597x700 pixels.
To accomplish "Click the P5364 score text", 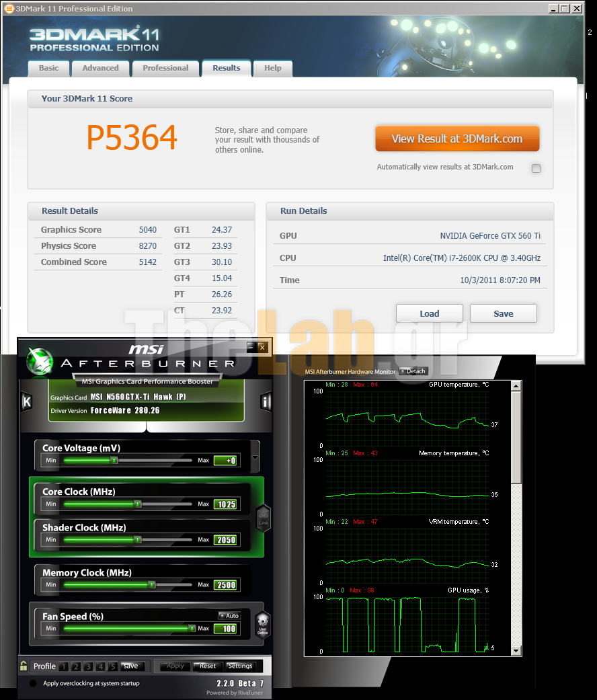I will (x=132, y=137).
